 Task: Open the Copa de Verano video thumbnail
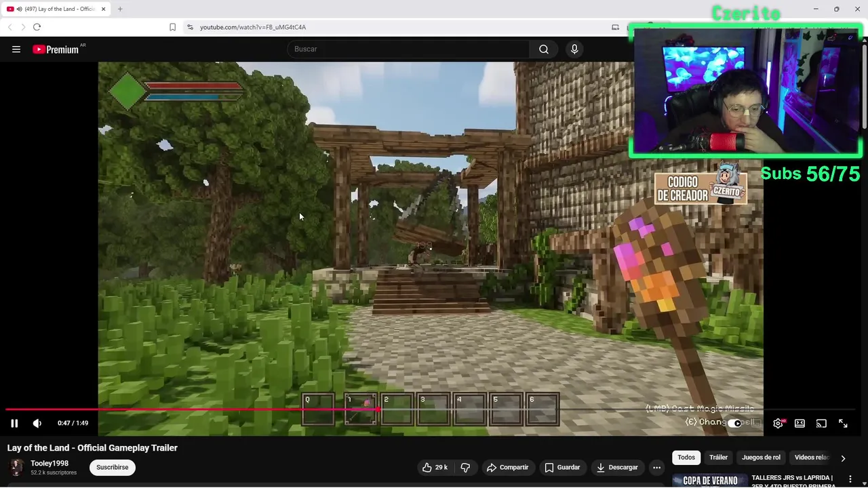point(709,481)
